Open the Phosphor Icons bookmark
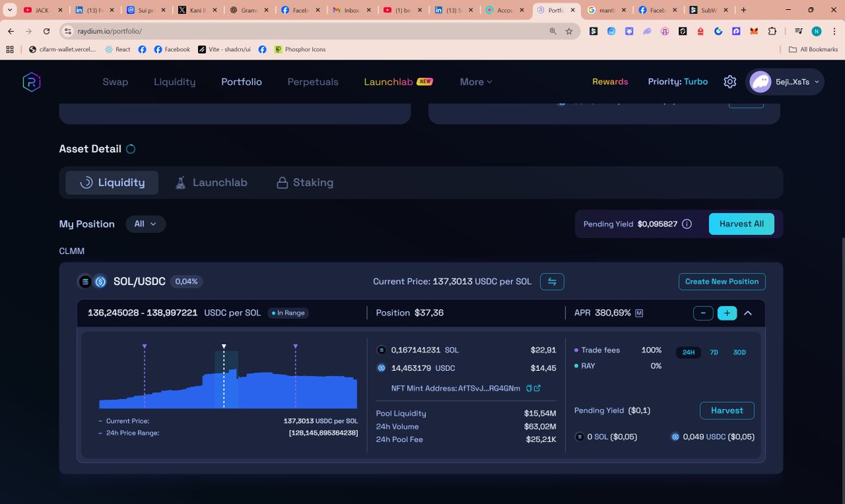The width and height of the screenshot is (845, 504). click(x=300, y=49)
